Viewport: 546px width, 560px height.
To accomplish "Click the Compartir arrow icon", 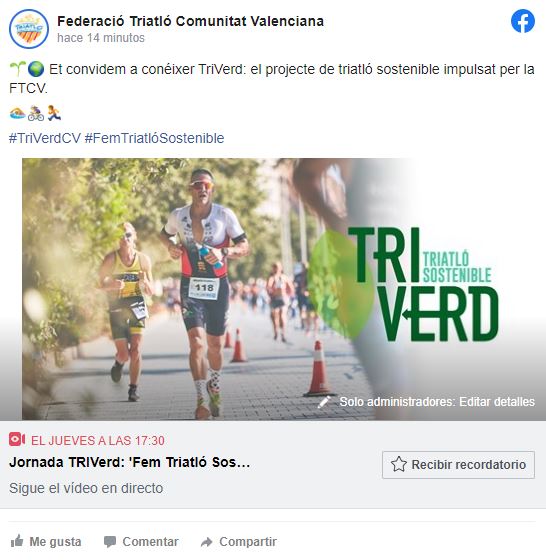I will (x=207, y=542).
